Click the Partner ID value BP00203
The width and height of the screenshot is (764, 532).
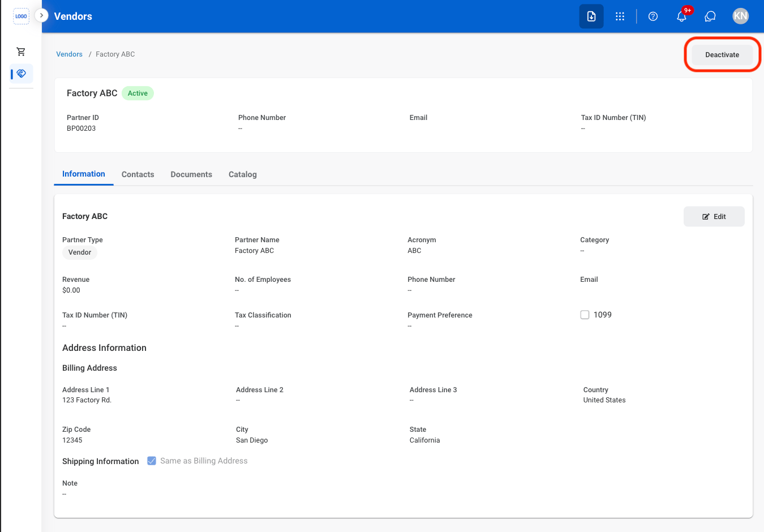tap(81, 128)
